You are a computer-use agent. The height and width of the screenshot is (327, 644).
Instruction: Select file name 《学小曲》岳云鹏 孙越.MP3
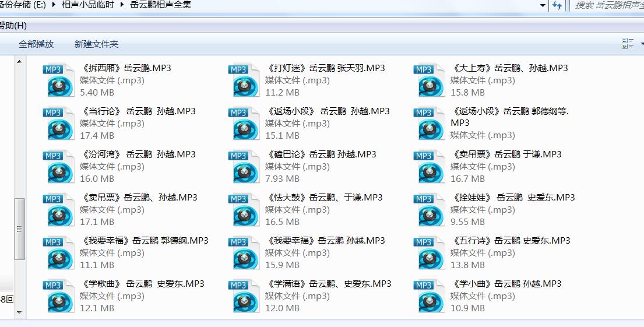(x=506, y=284)
